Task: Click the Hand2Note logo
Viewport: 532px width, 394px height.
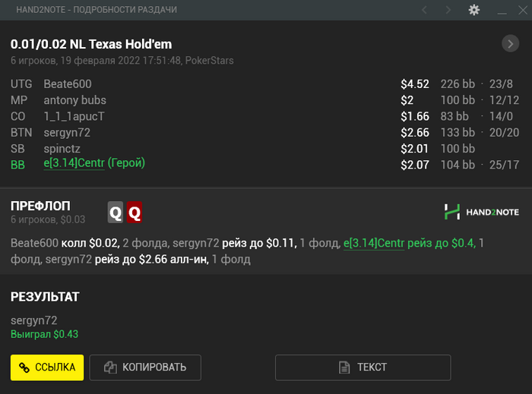Action: (x=481, y=212)
